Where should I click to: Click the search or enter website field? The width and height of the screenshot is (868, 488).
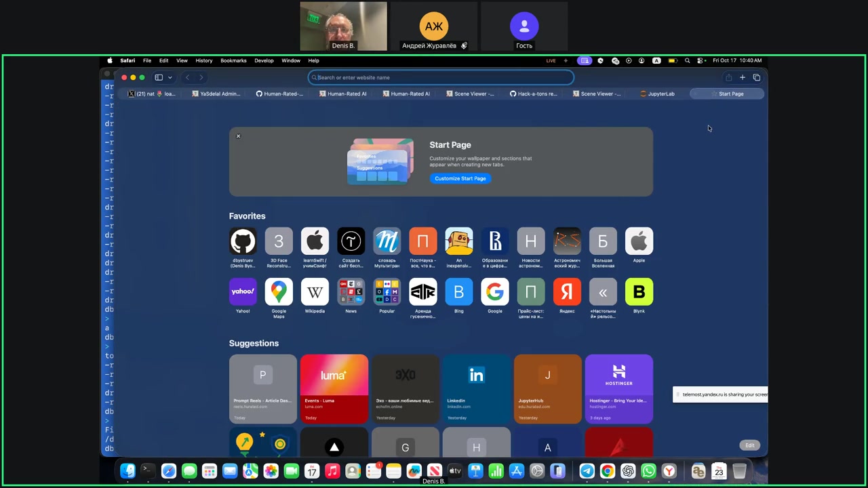tap(441, 77)
